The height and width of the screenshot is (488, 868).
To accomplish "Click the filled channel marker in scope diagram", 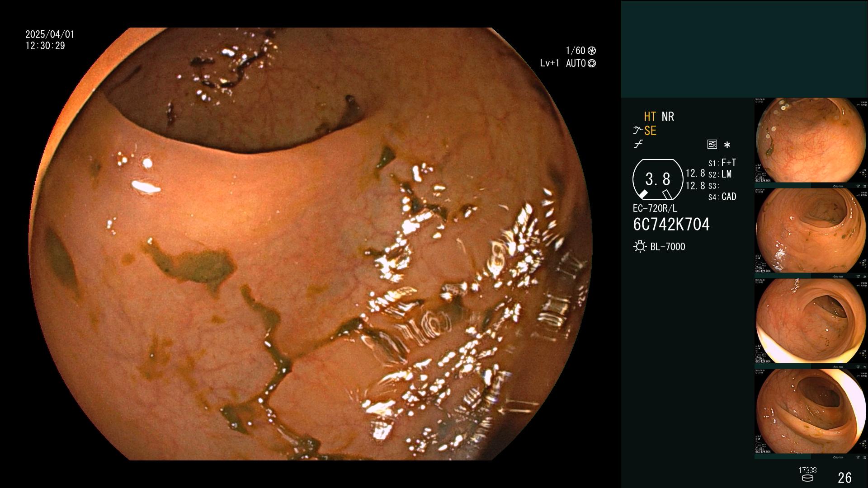I will point(643,194).
